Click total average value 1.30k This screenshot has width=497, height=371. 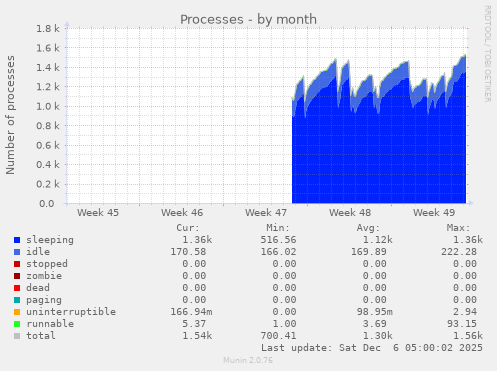pos(377,336)
